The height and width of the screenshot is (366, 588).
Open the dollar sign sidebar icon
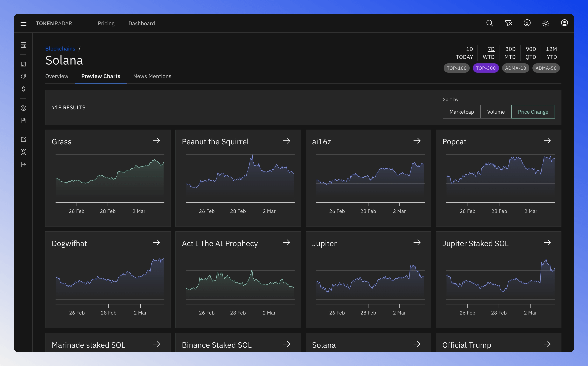(x=24, y=89)
